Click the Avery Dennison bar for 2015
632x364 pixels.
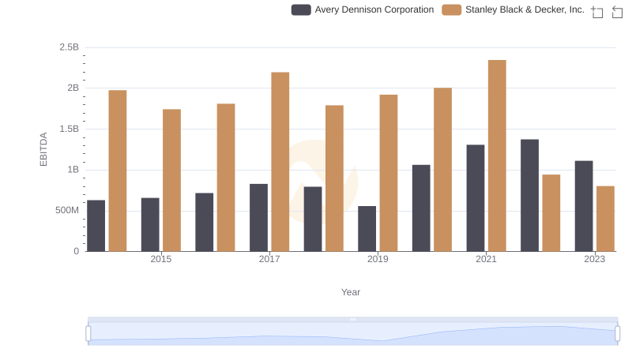click(x=150, y=225)
